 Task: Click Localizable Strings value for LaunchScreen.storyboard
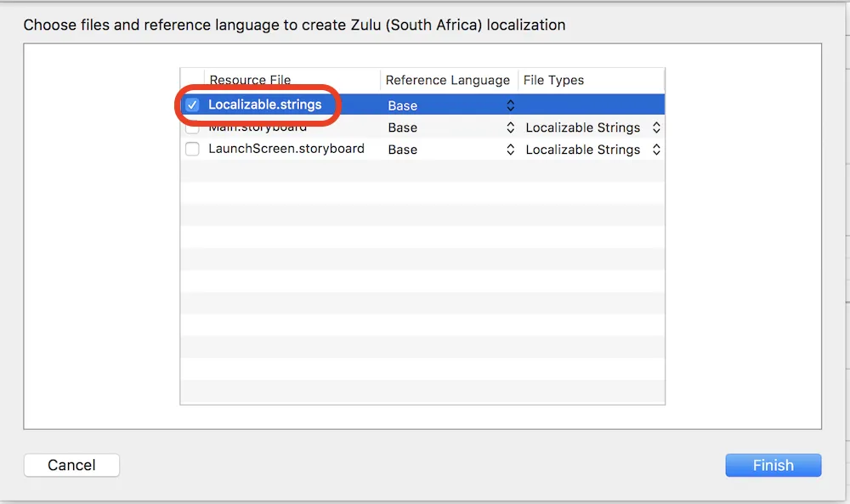point(583,150)
